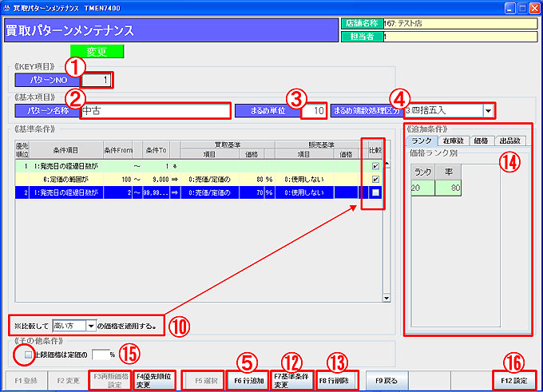
Task: Click the application icon in title bar
Action: pyautogui.click(x=6, y=8)
